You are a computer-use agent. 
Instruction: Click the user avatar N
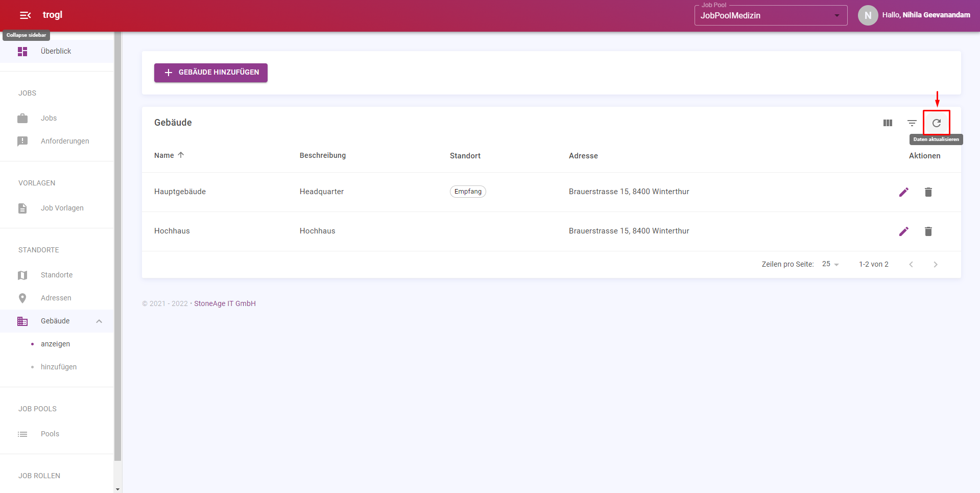(x=868, y=15)
